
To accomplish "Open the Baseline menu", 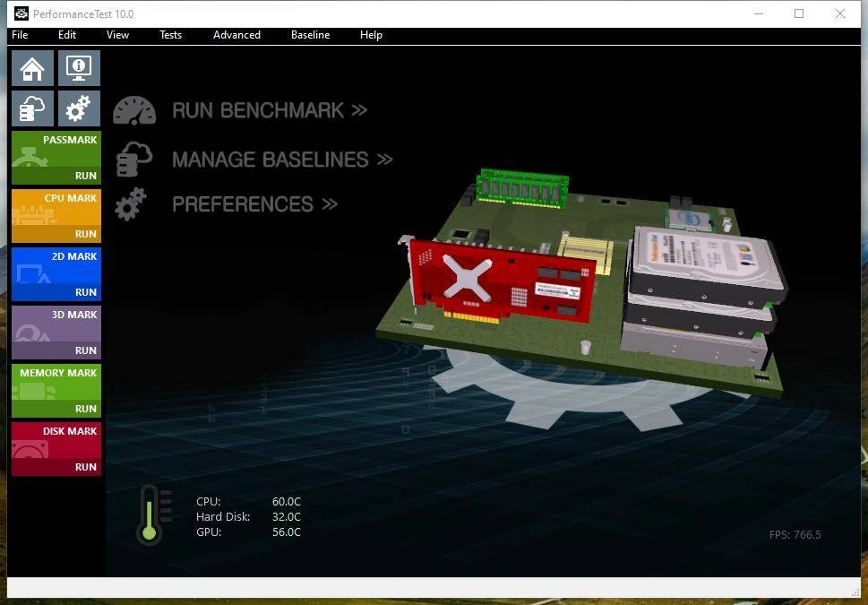I will tap(311, 35).
